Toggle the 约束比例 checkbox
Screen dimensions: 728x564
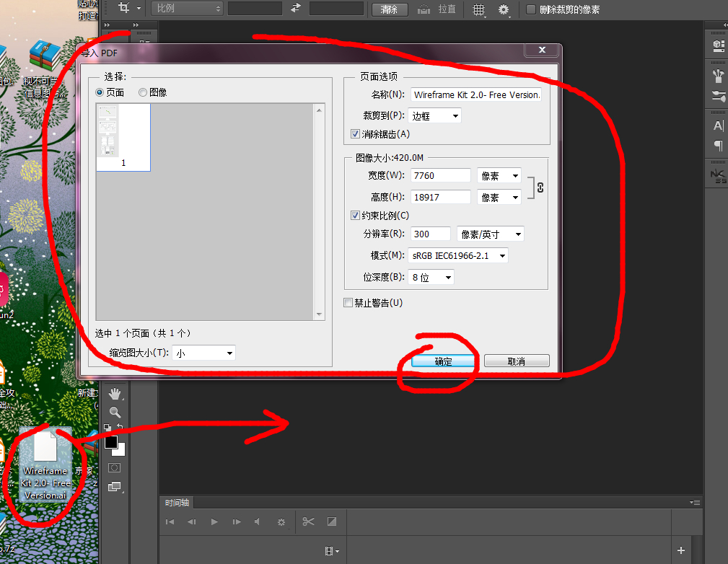click(355, 215)
